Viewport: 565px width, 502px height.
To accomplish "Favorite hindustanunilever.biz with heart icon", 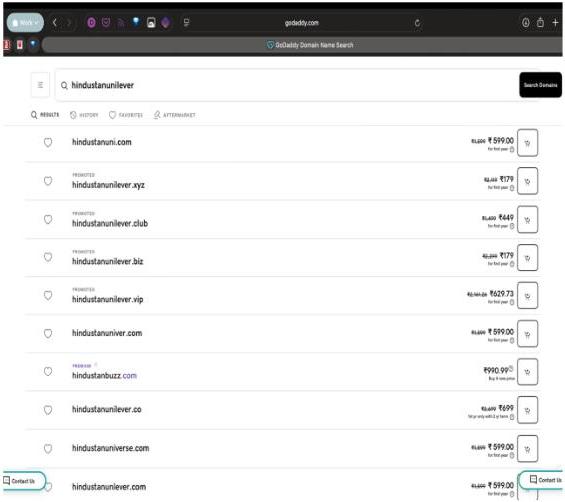I will pyautogui.click(x=48, y=257).
